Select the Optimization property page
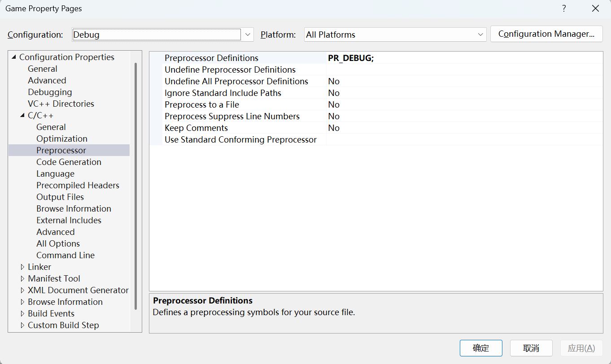The width and height of the screenshot is (611, 364). pyautogui.click(x=62, y=139)
